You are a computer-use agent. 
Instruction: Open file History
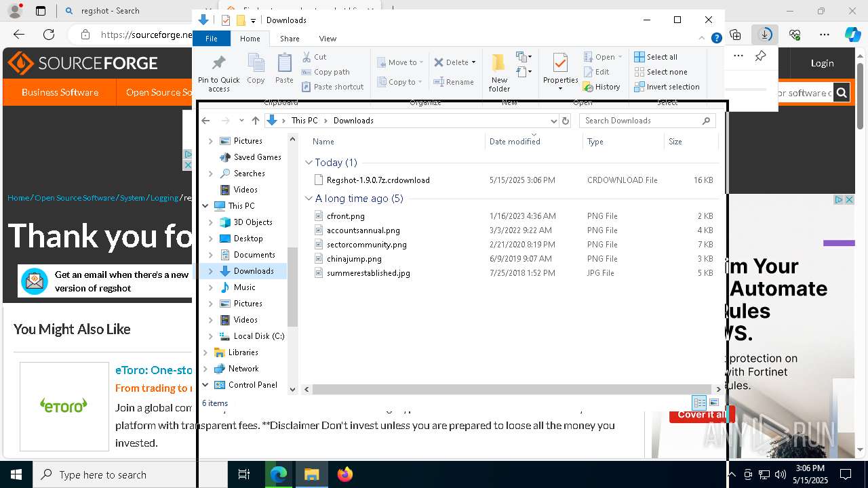[x=601, y=87]
